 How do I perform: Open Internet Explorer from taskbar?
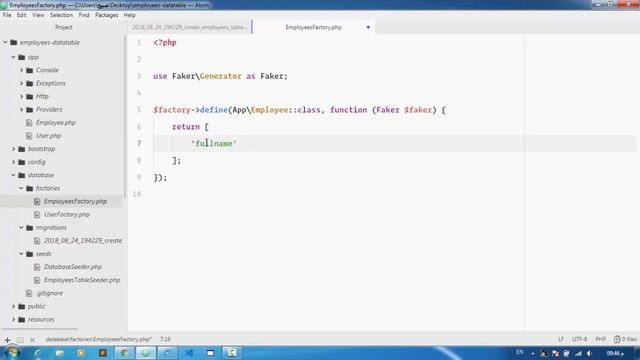(38, 353)
